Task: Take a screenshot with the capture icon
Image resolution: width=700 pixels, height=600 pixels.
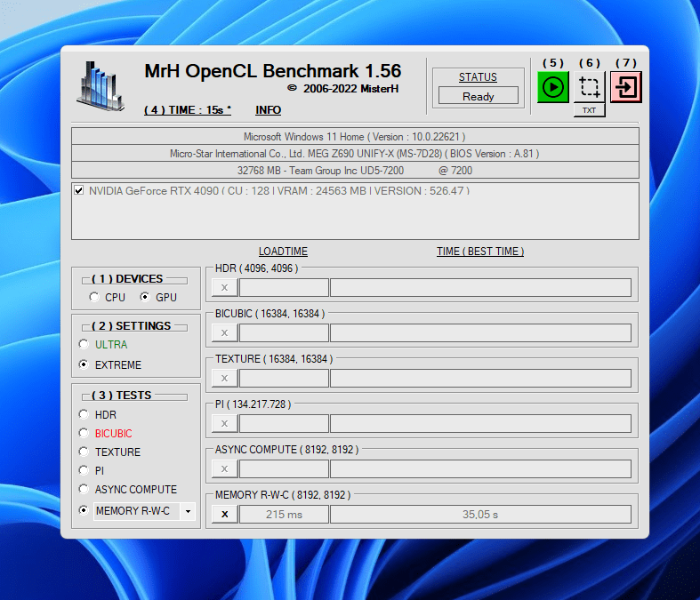Action: point(590,87)
